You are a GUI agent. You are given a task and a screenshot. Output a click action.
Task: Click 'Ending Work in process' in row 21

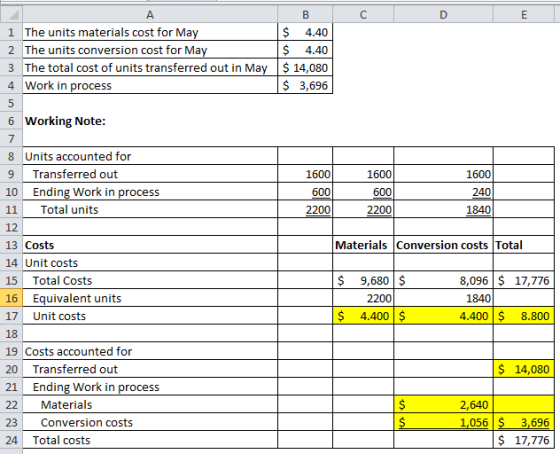150,386
